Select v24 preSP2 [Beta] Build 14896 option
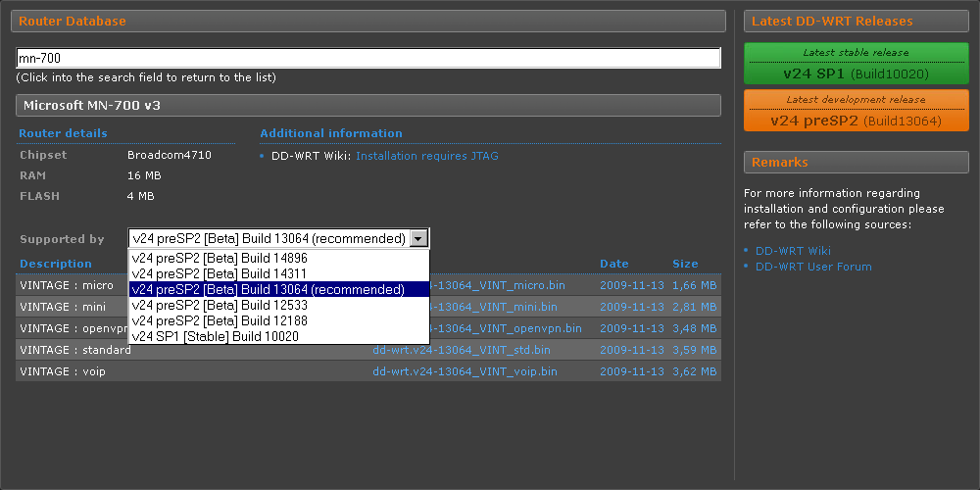 pyautogui.click(x=278, y=258)
